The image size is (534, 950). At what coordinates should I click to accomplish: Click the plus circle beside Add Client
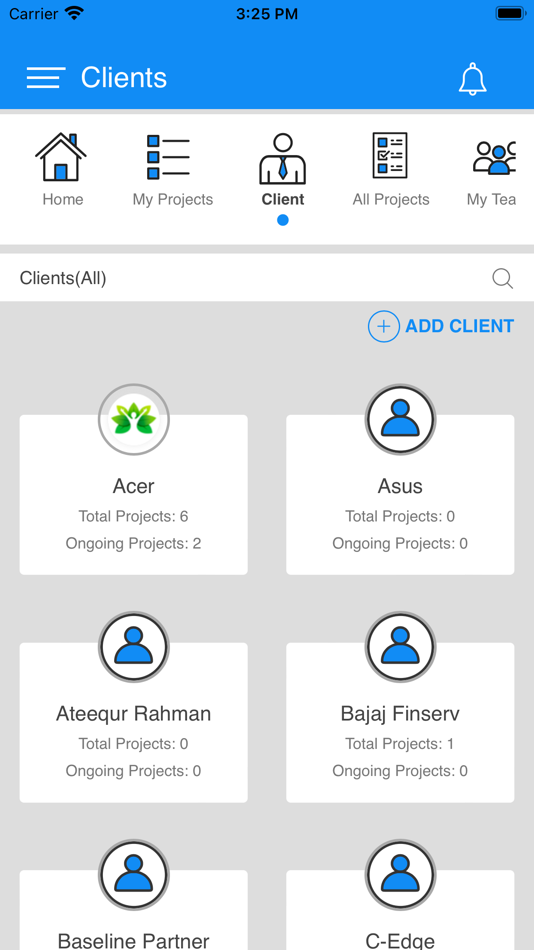point(384,326)
